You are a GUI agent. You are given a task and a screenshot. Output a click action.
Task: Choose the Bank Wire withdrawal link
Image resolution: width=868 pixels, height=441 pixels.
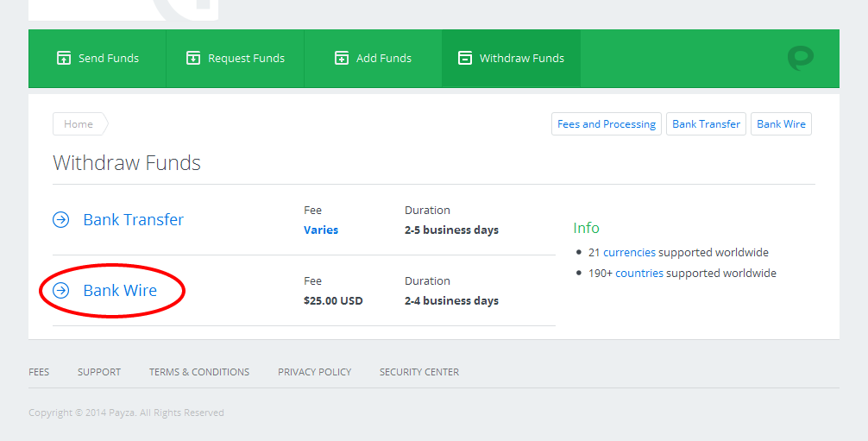pos(120,290)
